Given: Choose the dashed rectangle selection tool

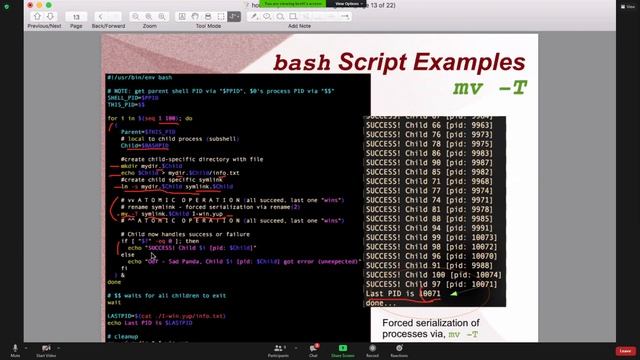Looking at the screenshot, I should click(221, 16).
